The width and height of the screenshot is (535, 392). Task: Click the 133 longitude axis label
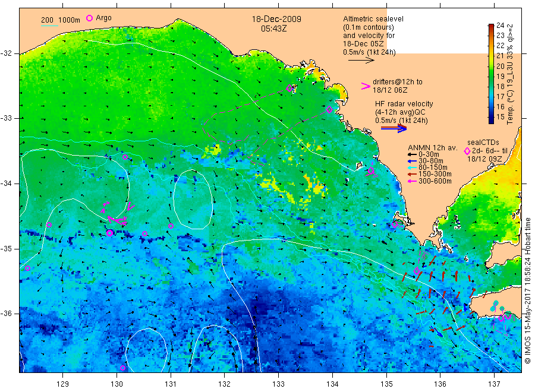pyautogui.click(x=278, y=384)
